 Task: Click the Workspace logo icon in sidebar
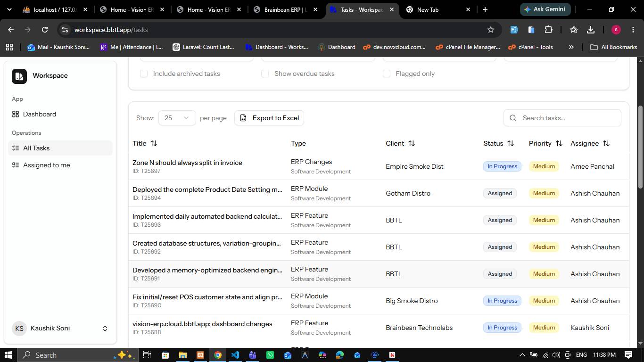[19, 76]
